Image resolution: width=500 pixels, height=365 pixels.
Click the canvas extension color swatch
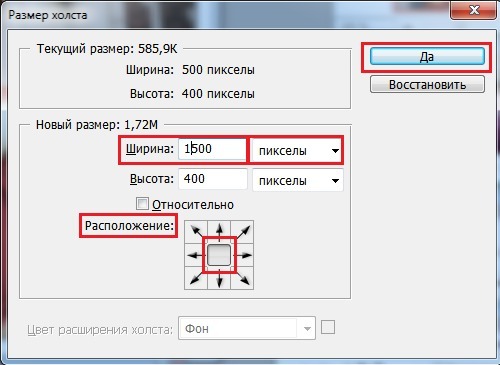pyautogui.click(x=328, y=327)
